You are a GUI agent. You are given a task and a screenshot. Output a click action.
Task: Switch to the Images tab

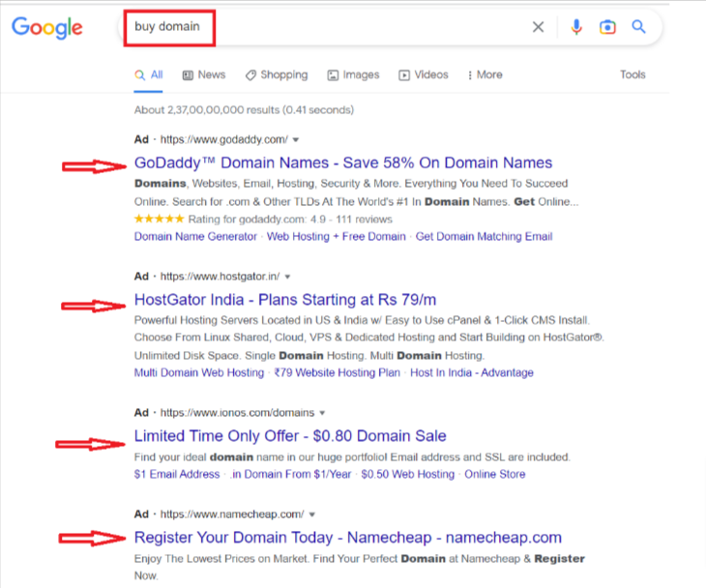353,74
